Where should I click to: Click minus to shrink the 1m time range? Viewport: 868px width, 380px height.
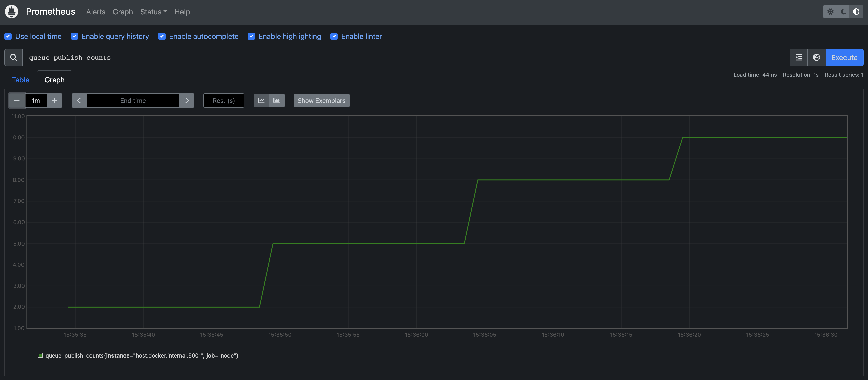tap(16, 100)
